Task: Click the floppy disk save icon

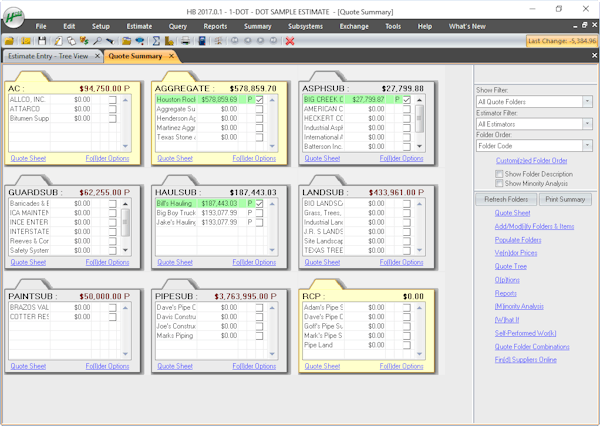Action: click(42, 41)
